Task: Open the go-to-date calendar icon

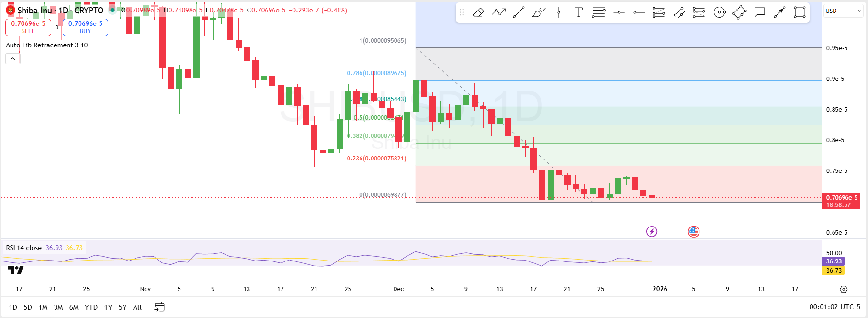Action: point(159,307)
